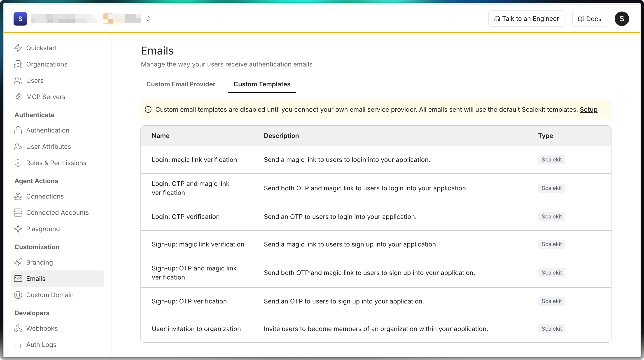Select User invitation to organization template
Screen dimensions: 644x360
pos(196,329)
